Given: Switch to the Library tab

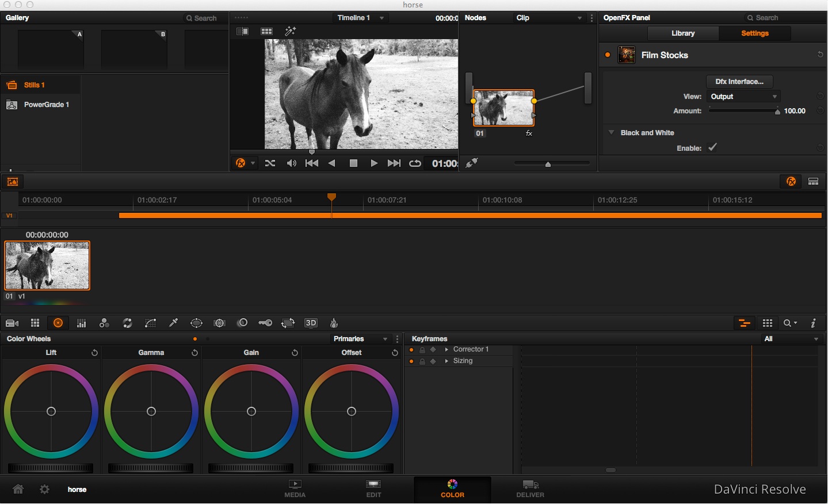Looking at the screenshot, I should tap(683, 33).
